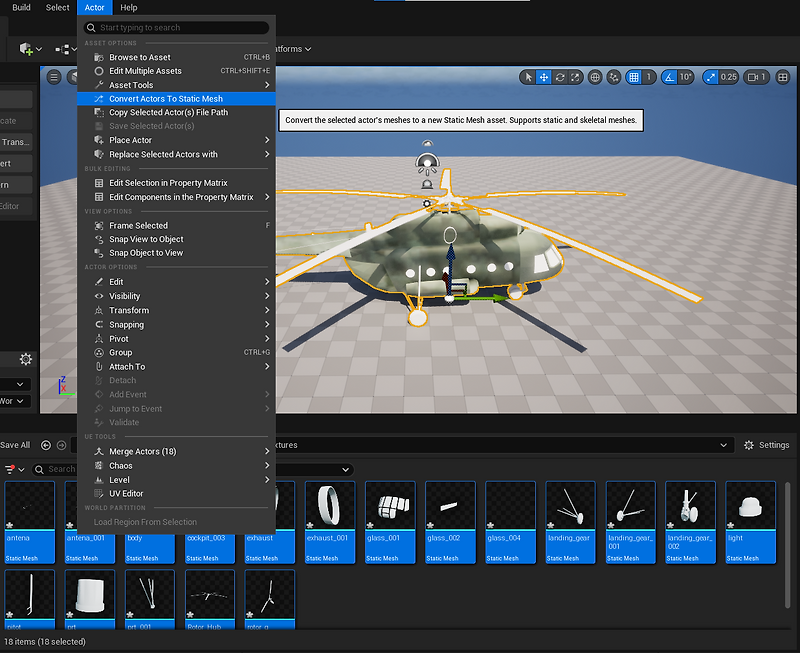Image resolution: width=800 pixels, height=653 pixels.
Task: Click the viewport maximize layout icon
Action: click(781, 77)
